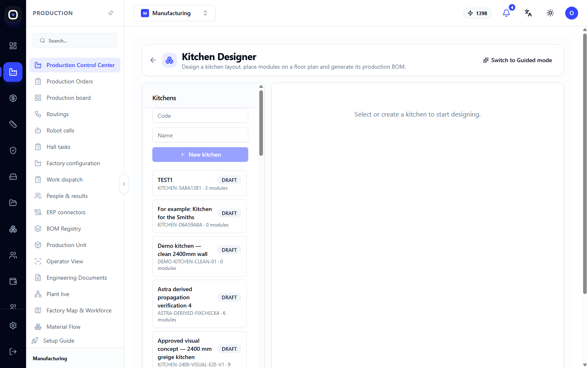
Task: Open the Routings page
Action: 75,114
